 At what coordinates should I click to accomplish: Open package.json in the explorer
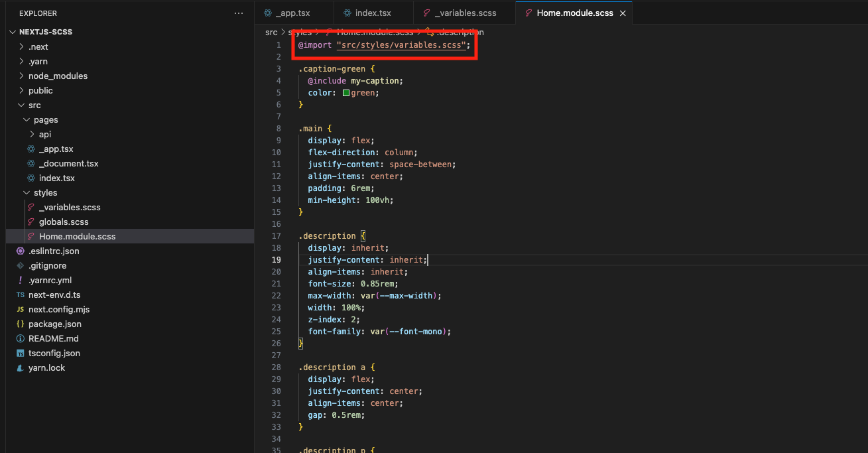point(55,324)
